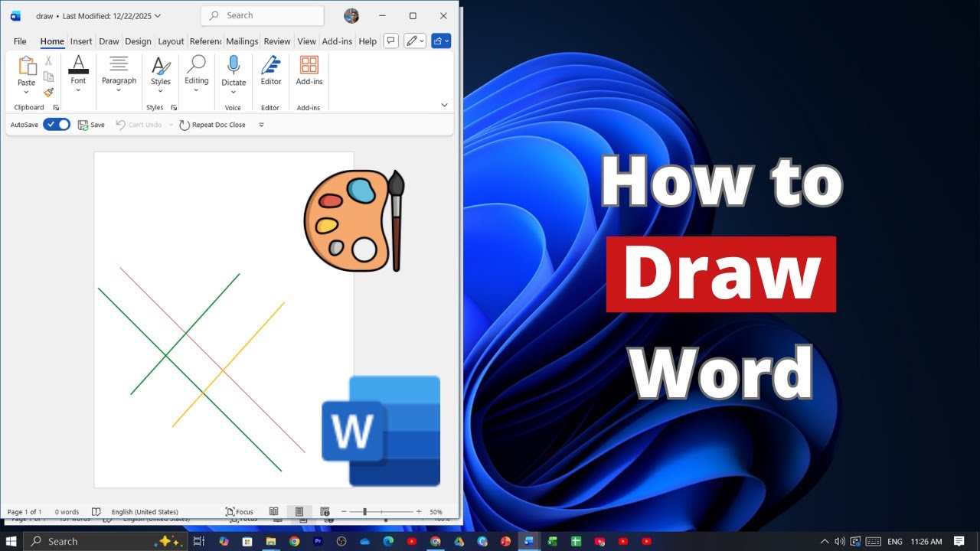The image size is (980, 551).
Task: Expand the Editing dropdown arrow
Action: (197, 90)
